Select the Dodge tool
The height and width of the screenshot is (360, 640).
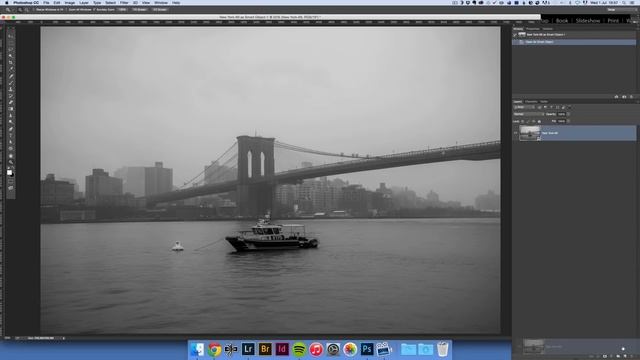click(x=11, y=122)
